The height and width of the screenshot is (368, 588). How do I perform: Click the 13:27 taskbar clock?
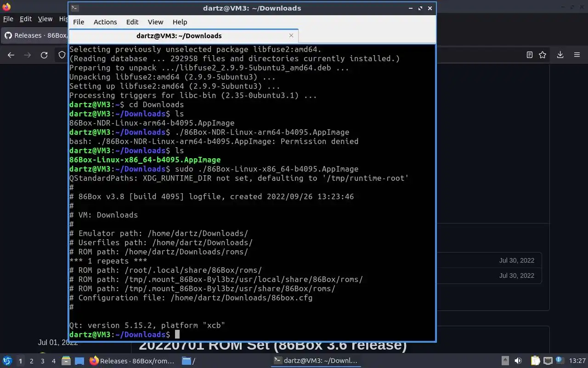577,361
